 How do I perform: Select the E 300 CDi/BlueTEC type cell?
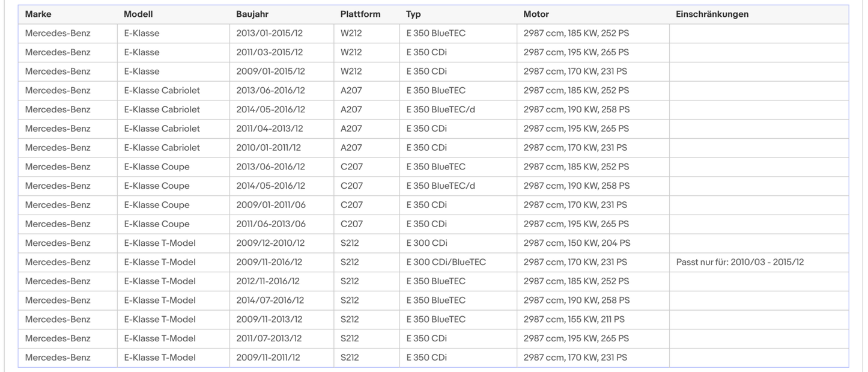click(x=446, y=262)
